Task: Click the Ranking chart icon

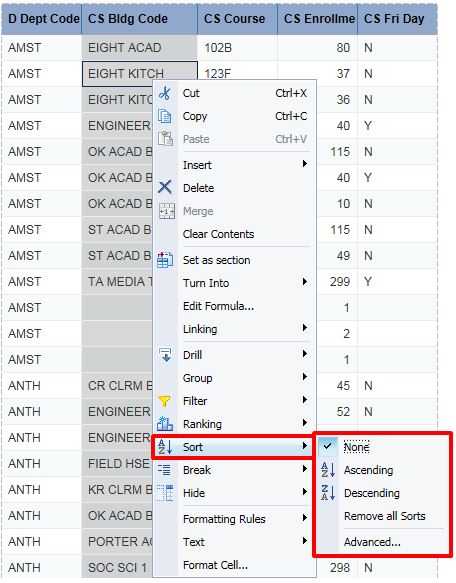Action: click(165, 423)
